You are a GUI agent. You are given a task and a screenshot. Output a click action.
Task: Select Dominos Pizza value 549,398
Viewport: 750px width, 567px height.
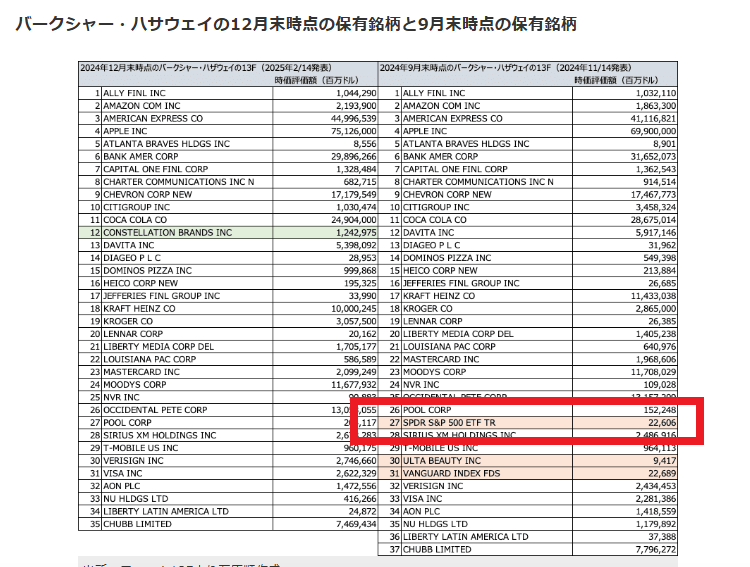tap(660, 258)
